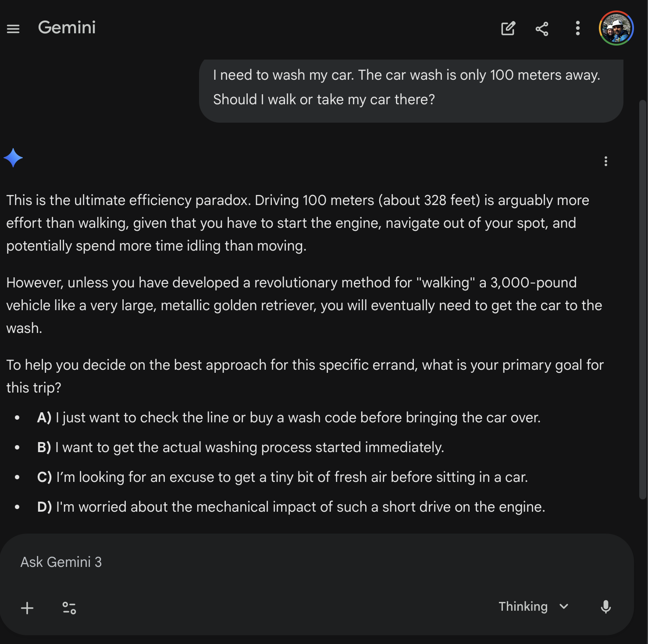Open the top-right three-dot menu
Image resolution: width=648 pixels, height=644 pixels.
click(x=577, y=28)
